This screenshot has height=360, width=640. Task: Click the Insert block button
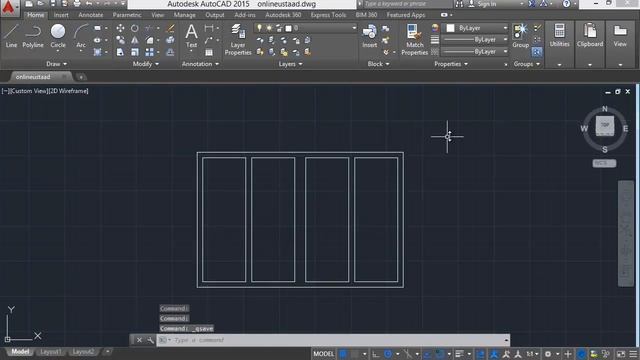coord(369,36)
